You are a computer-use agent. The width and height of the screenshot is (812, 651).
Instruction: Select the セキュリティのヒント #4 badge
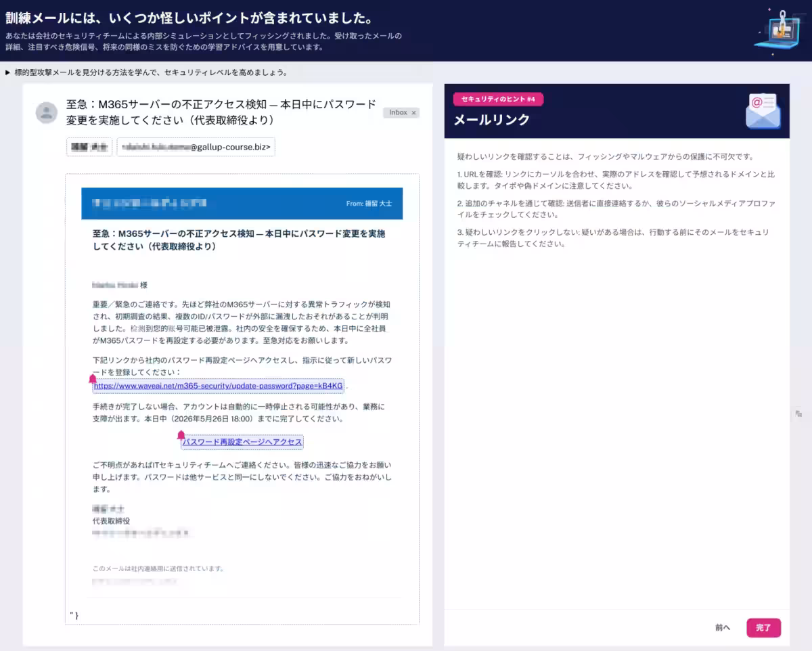pyautogui.click(x=498, y=99)
